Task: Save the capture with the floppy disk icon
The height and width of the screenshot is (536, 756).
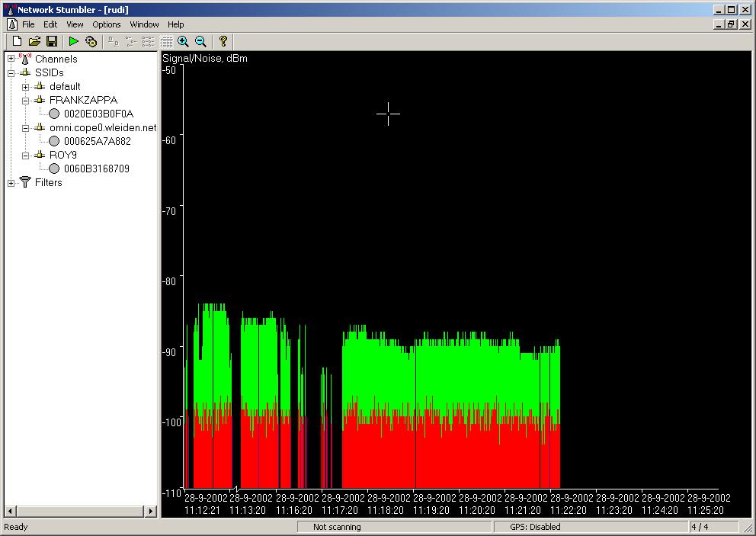Action: (x=52, y=41)
